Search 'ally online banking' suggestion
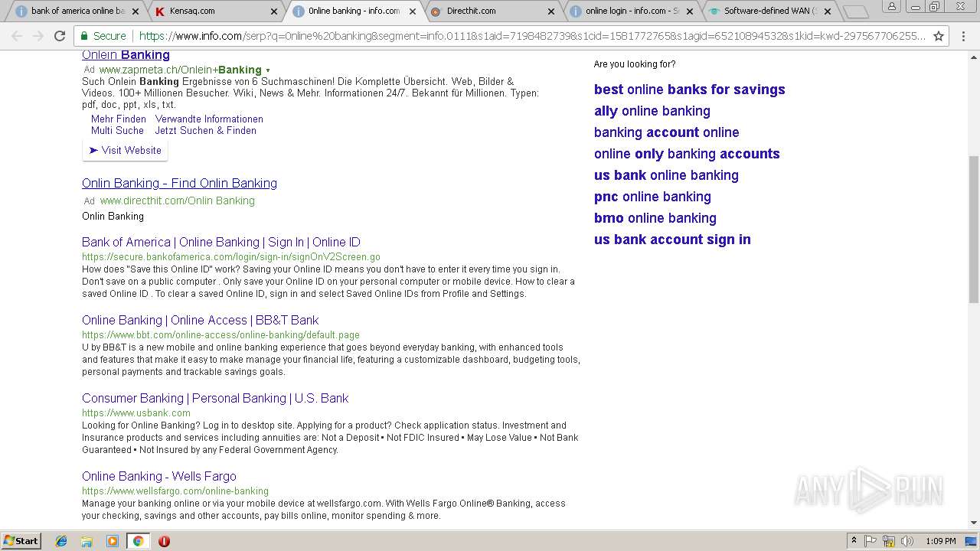The width and height of the screenshot is (980, 551). point(652,111)
